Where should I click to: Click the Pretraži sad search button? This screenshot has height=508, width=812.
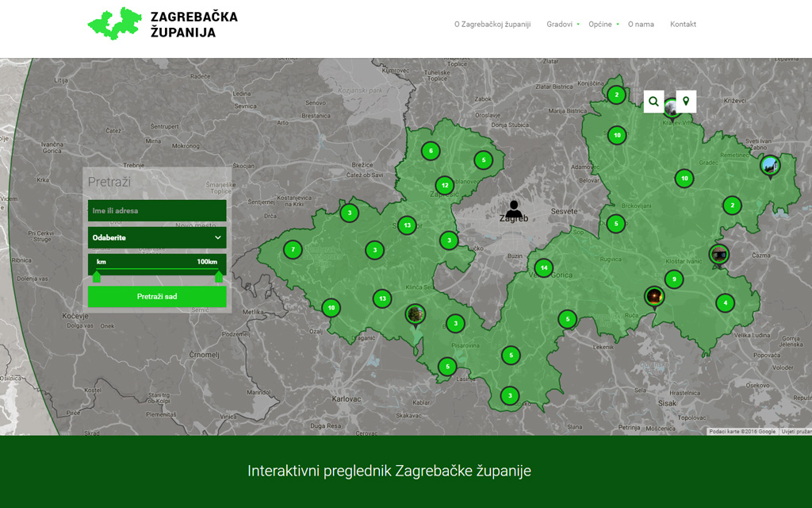click(157, 297)
